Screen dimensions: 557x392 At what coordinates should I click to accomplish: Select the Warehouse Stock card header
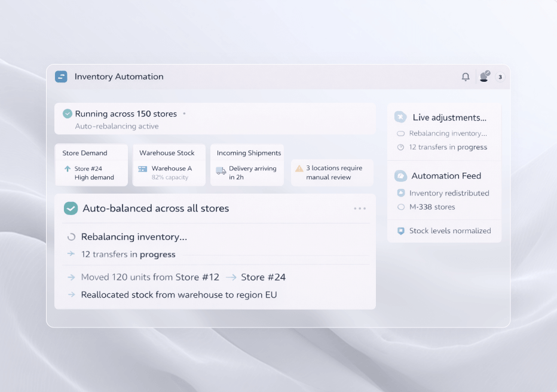click(x=167, y=153)
